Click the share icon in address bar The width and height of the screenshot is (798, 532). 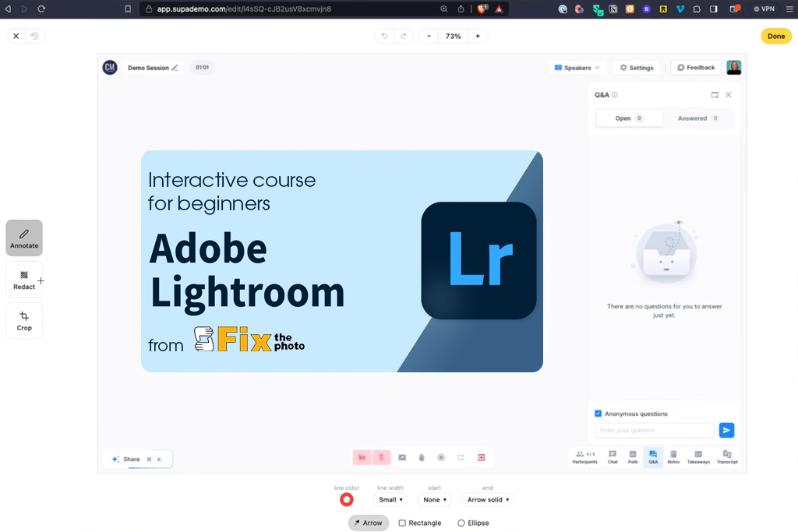461,9
